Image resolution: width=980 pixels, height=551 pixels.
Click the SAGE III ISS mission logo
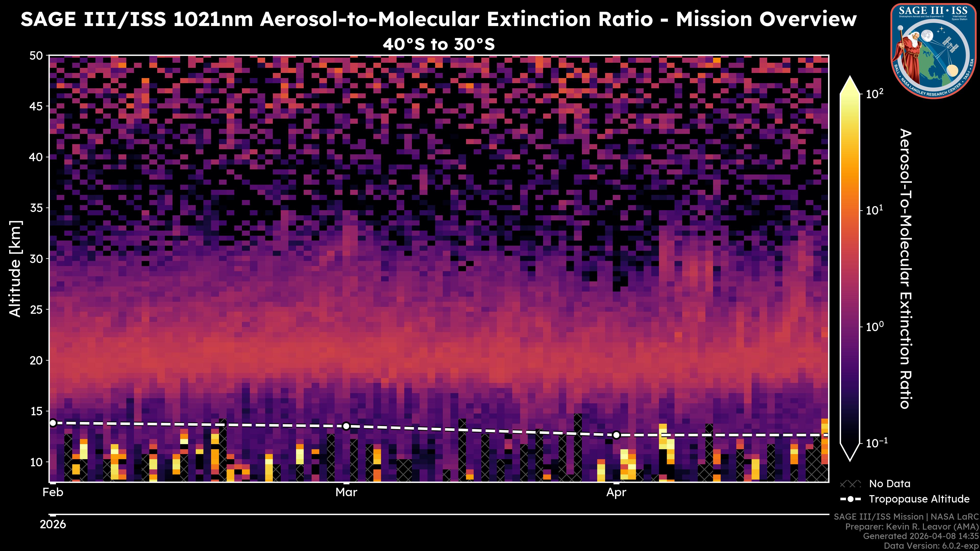pos(933,51)
